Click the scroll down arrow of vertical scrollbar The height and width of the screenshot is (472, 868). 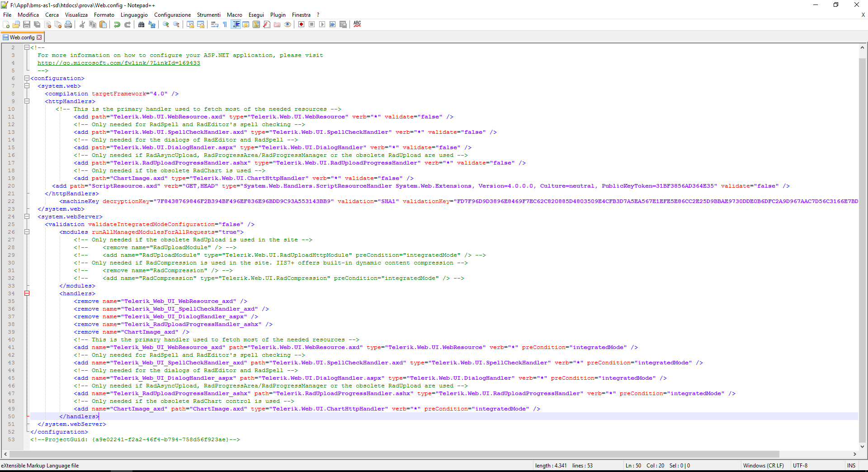tap(863, 446)
